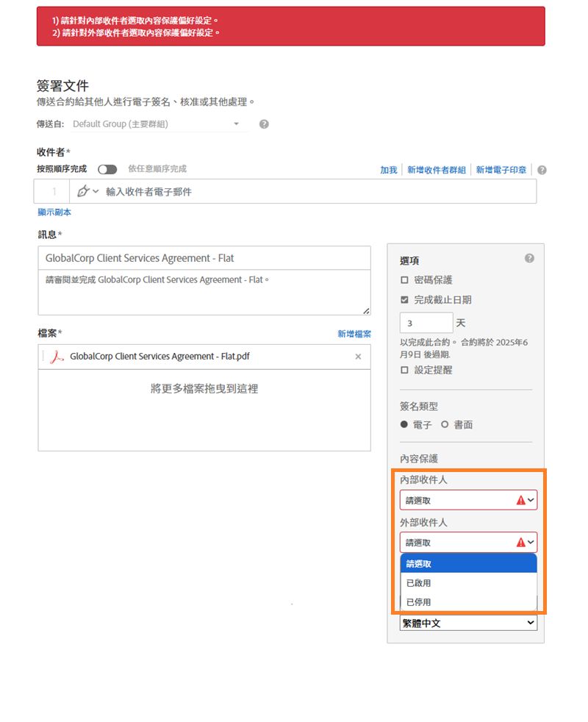Click 新增收件者群組 link

[x=437, y=170]
